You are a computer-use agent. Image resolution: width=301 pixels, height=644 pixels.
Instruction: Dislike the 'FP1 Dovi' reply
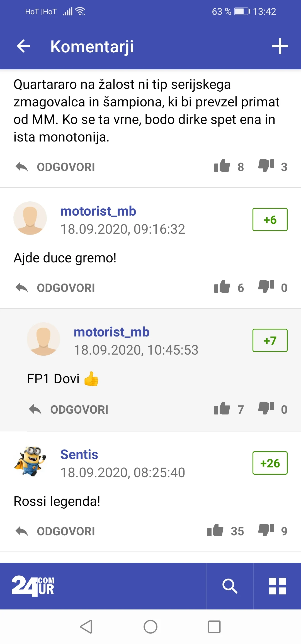[266, 408]
